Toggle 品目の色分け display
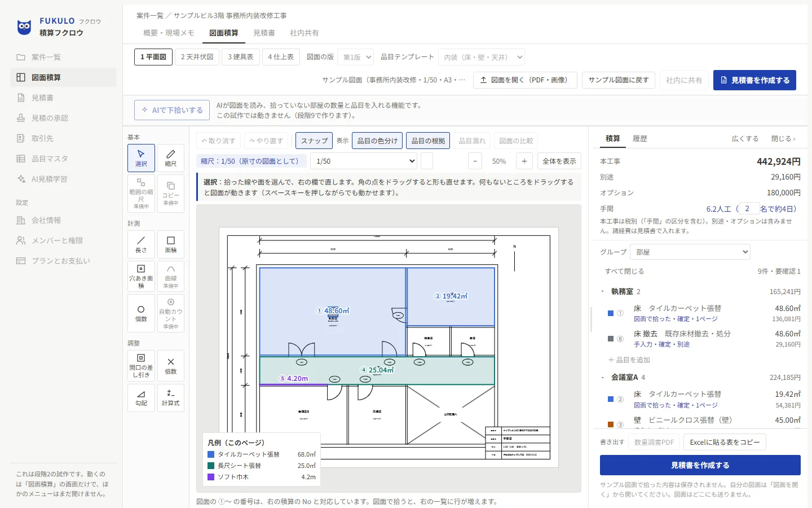The width and height of the screenshot is (812, 508). pyautogui.click(x=377, y=141)
